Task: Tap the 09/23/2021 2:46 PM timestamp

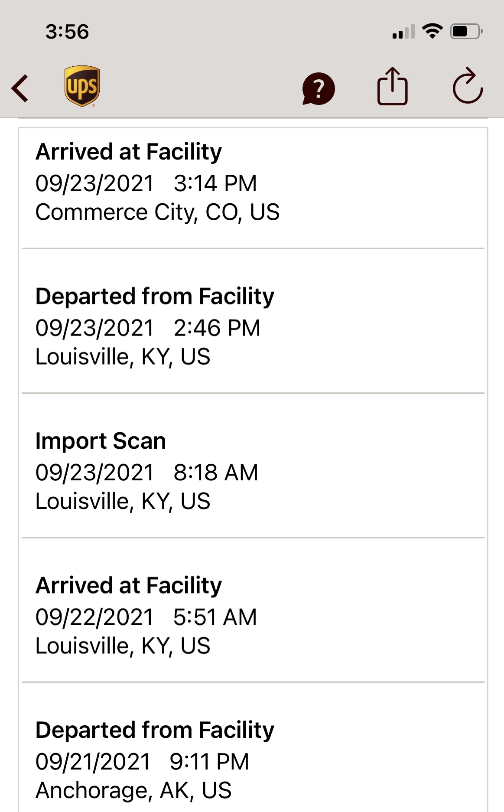Action: click(148, 328)
